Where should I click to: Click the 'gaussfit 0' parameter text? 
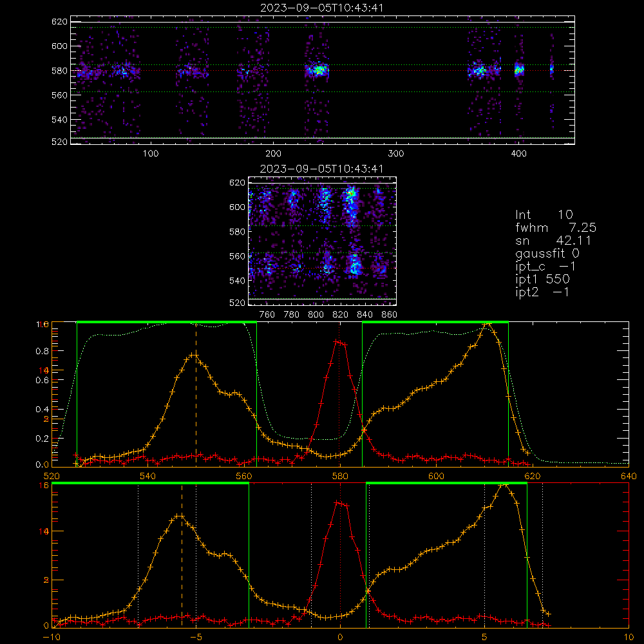[x=547, y=253]
